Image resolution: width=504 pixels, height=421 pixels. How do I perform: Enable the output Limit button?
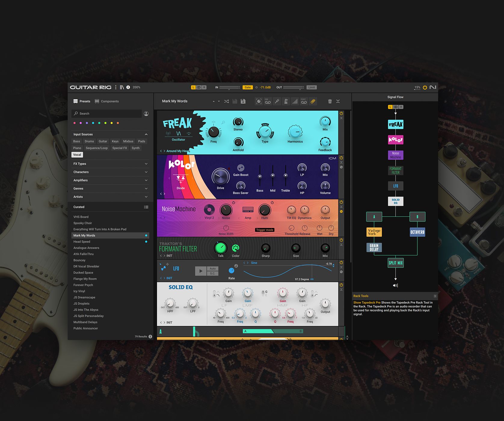tap(312, 88)
